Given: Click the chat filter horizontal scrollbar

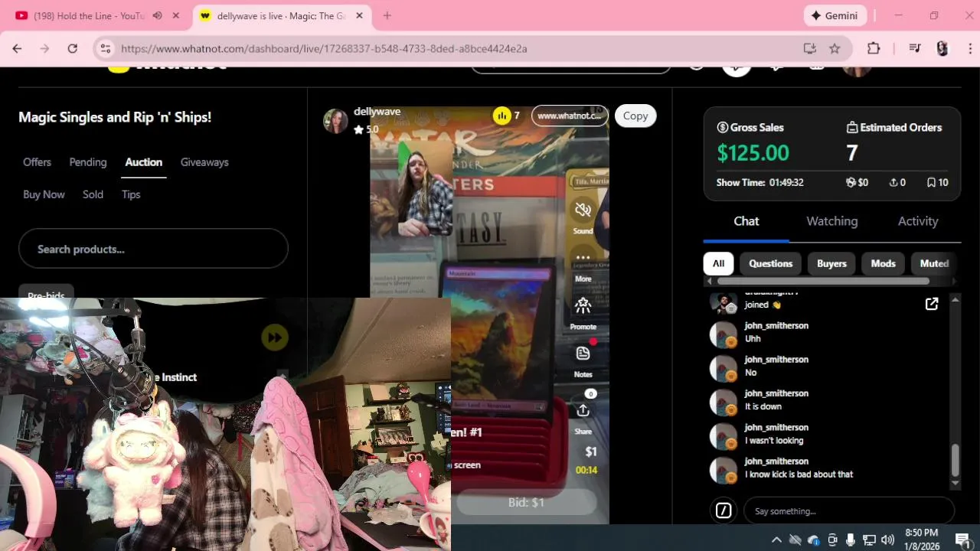Looking at the screenshot, I should tap(823, 281).
